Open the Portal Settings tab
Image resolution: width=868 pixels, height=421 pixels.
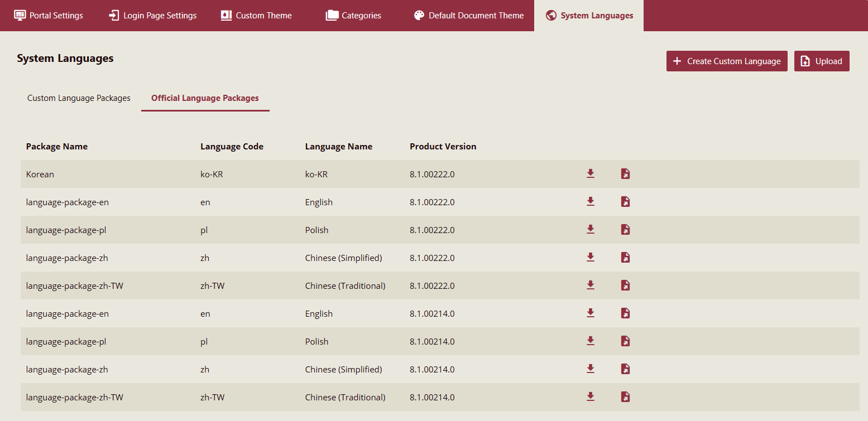tap(48, 15)
